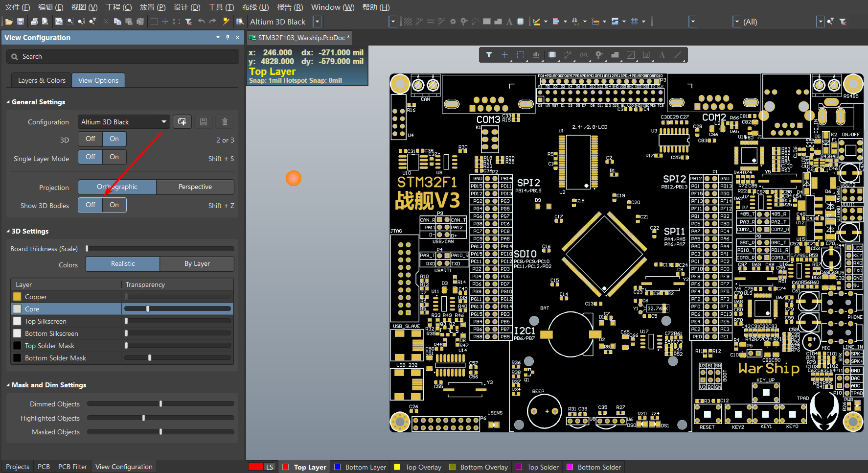The height and width of the screenshot is (473, 868).
Task: Select the Align bar-chart tool in active bar
Action: coord(536,55)
